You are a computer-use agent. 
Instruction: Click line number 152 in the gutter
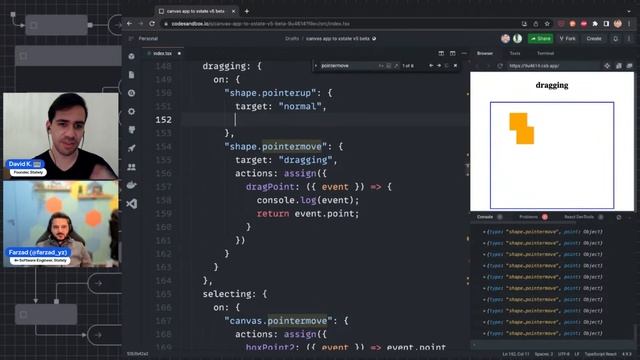tap(163, 120)
